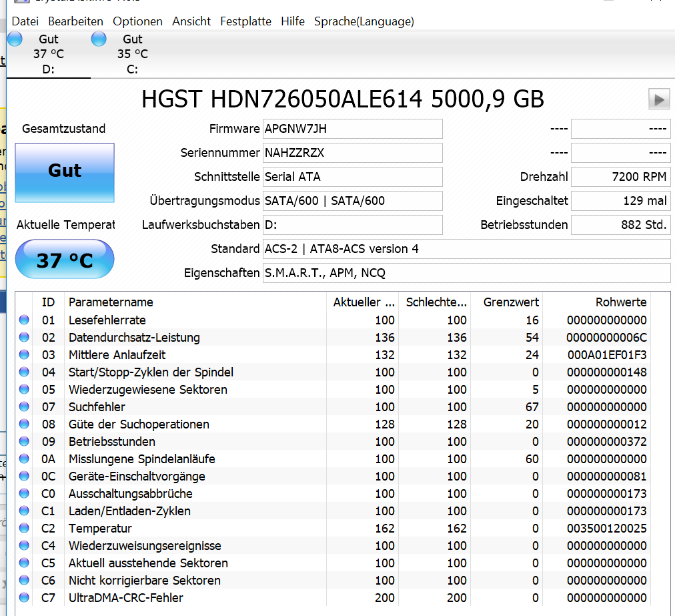
Task: Open the Ansicht menu
Action: pos(191,21)
